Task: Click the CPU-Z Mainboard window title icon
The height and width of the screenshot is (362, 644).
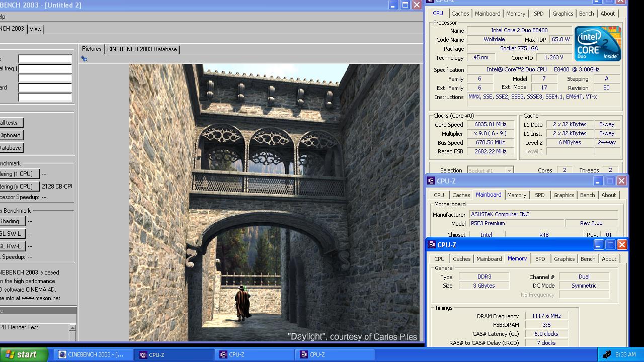Action: pos(431,181)
